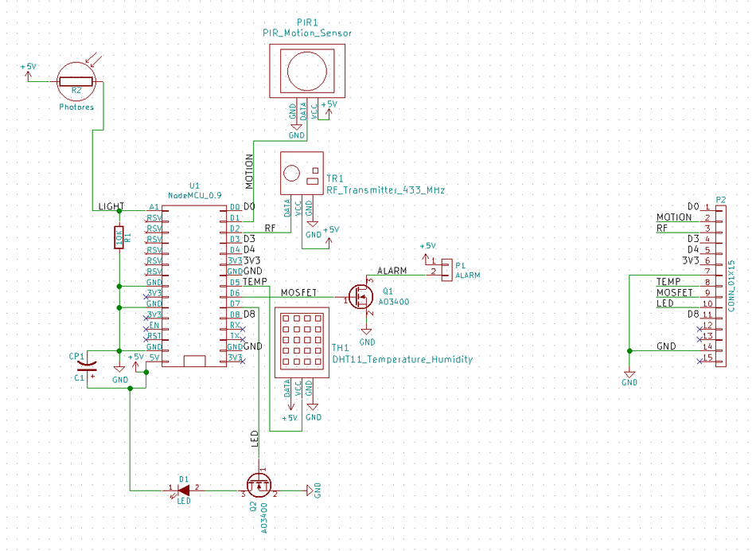The width and height of the screenshot is (756, 551).
Task: Select the TR1 RF transmitter symbol
Action: tap(301, 173)
